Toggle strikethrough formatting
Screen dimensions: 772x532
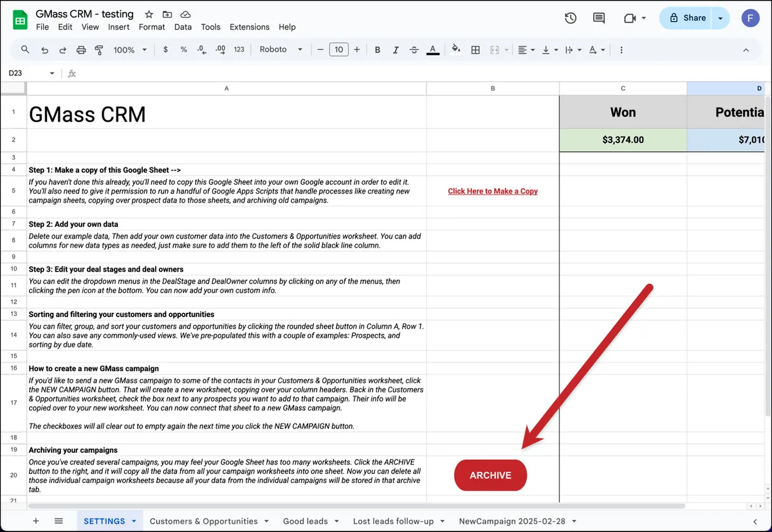[414, 50]
